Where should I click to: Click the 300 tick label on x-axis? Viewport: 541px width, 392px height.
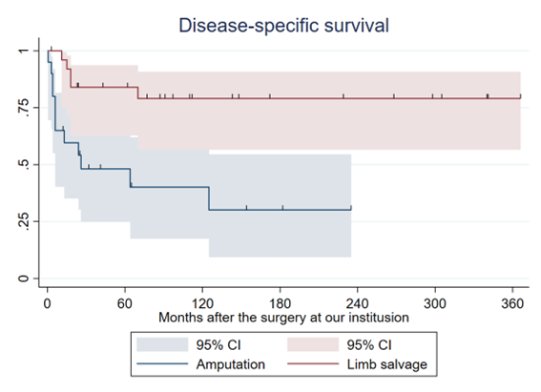pos(435,303)
